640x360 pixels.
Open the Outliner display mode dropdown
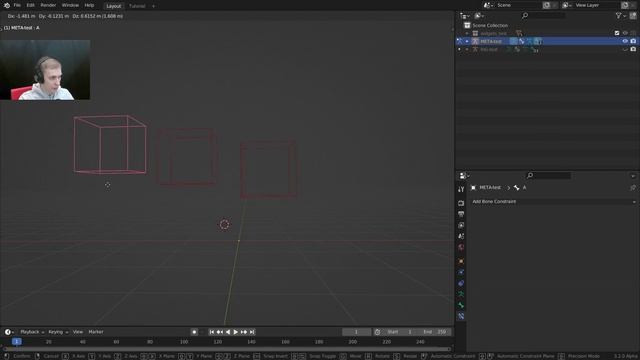480,16
